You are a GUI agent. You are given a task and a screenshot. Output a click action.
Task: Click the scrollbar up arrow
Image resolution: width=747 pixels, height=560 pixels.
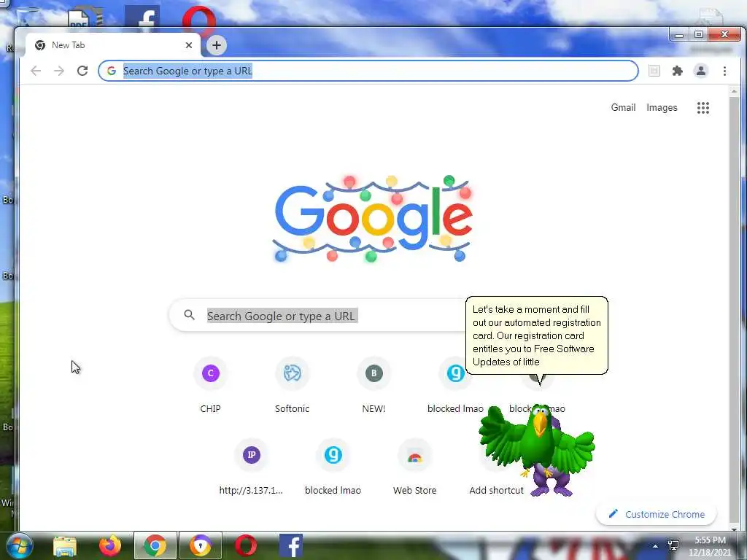pyautogui.click(x=734, y=91)
